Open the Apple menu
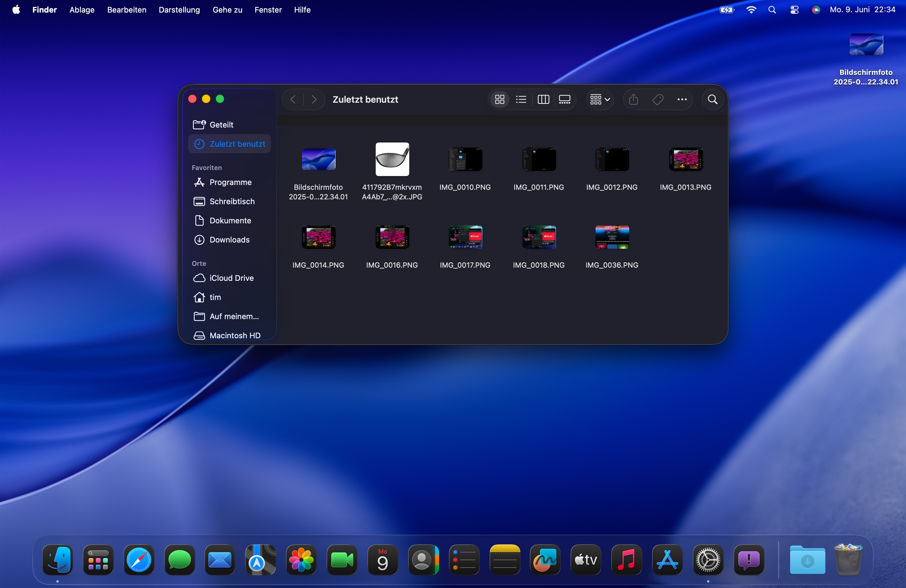 tap(16, 10)
